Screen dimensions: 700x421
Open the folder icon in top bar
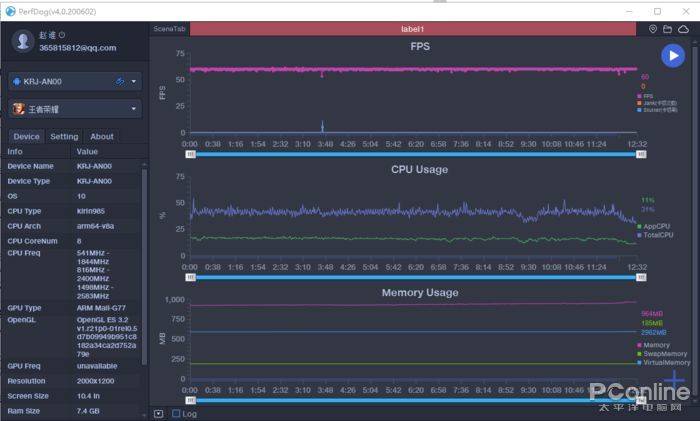[x=668, y=29]
